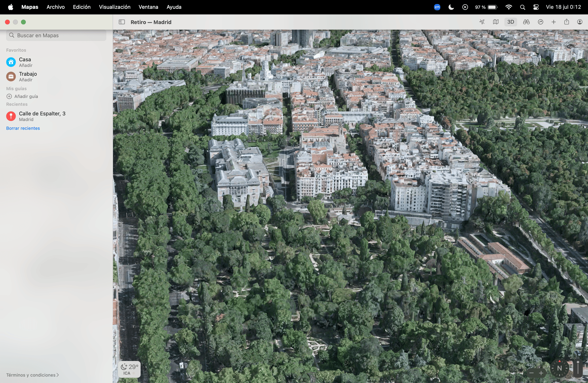Click the Buscar en Mapas search field
The image size is (588, 383).
(56, 35)
